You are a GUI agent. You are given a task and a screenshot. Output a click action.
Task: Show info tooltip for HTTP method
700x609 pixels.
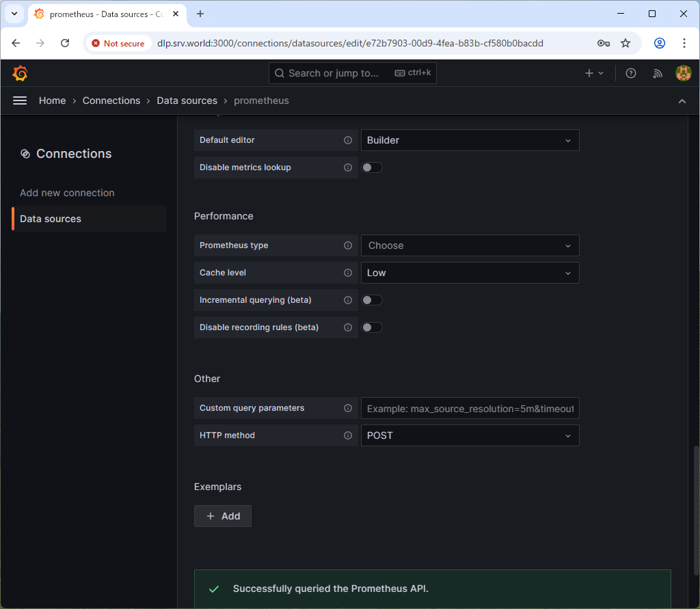point(348,435)
